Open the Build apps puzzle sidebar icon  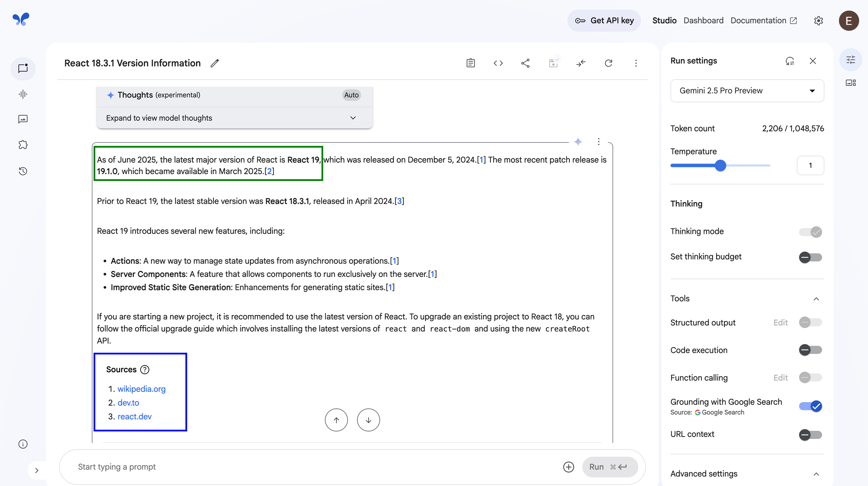[23, 145]
